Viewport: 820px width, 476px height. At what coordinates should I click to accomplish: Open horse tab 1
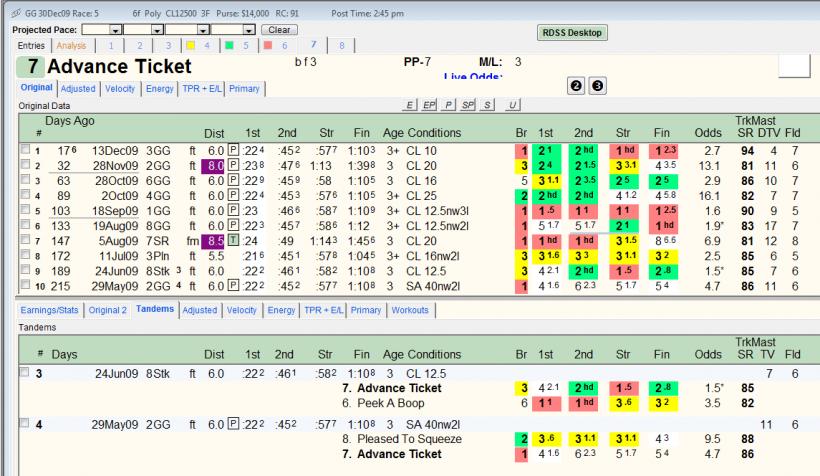tap(111, 46)
